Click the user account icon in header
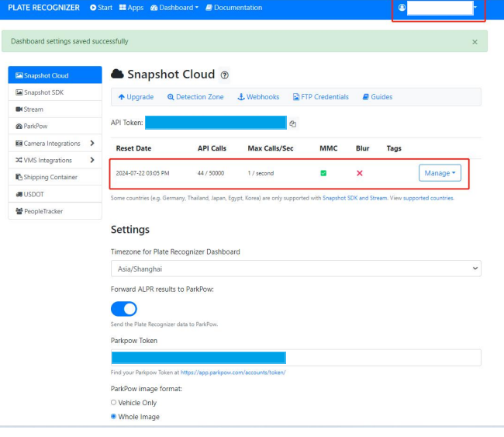504x437 pixels. coord(402,8)
